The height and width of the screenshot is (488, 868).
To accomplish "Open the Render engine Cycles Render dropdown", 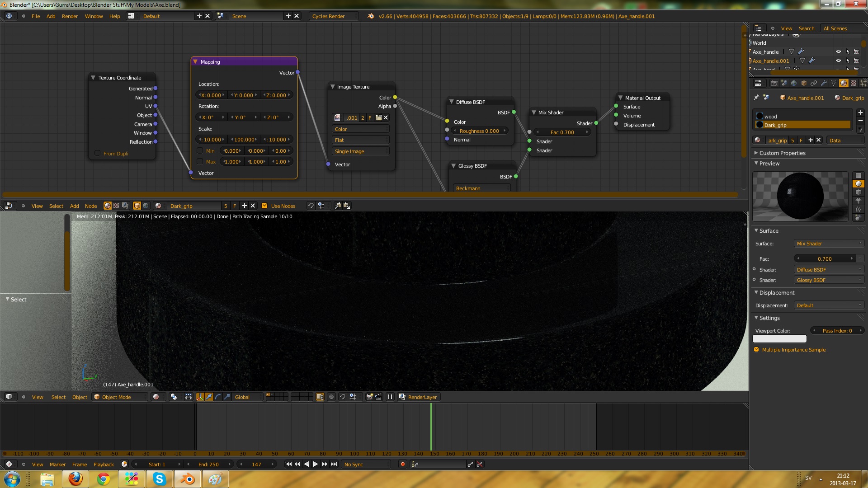I will point(334,16).
